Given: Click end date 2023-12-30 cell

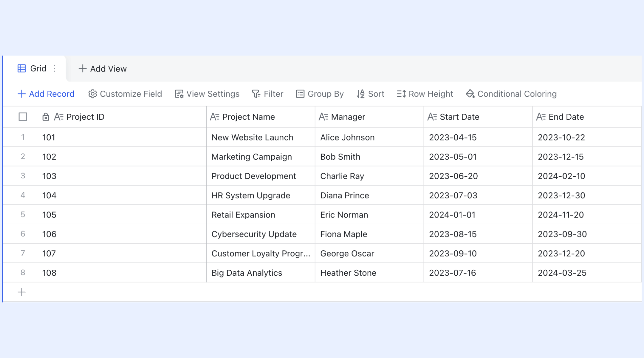Looking at the screenshot, I should click(587, 195).
